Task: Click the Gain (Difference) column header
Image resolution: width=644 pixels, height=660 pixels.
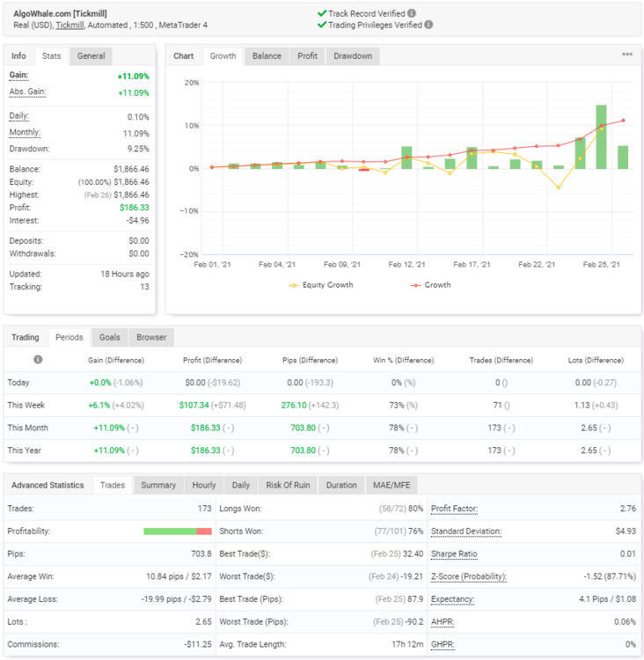Action: point(116,360)
